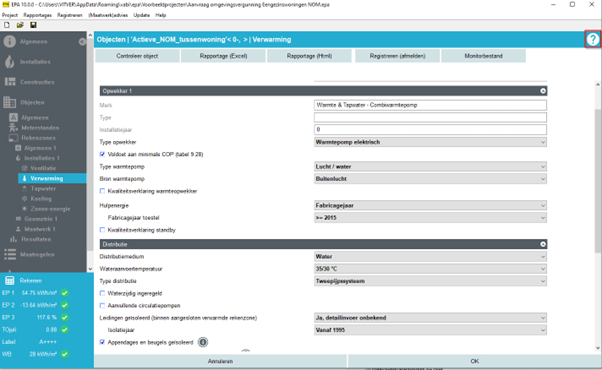Click green check next to EP 1
This screenshot has width=602, height=370.
pos(65,293)
